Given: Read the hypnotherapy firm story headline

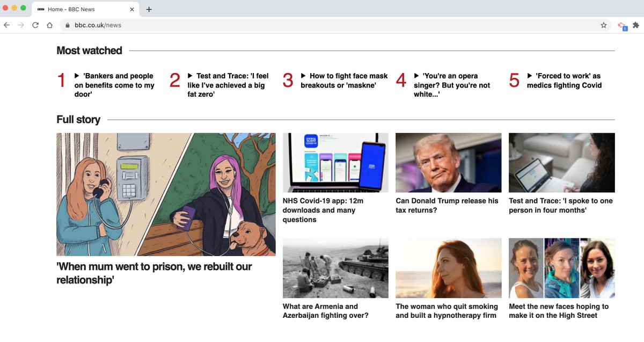Looking at the screenshot, I should [447, 311].
